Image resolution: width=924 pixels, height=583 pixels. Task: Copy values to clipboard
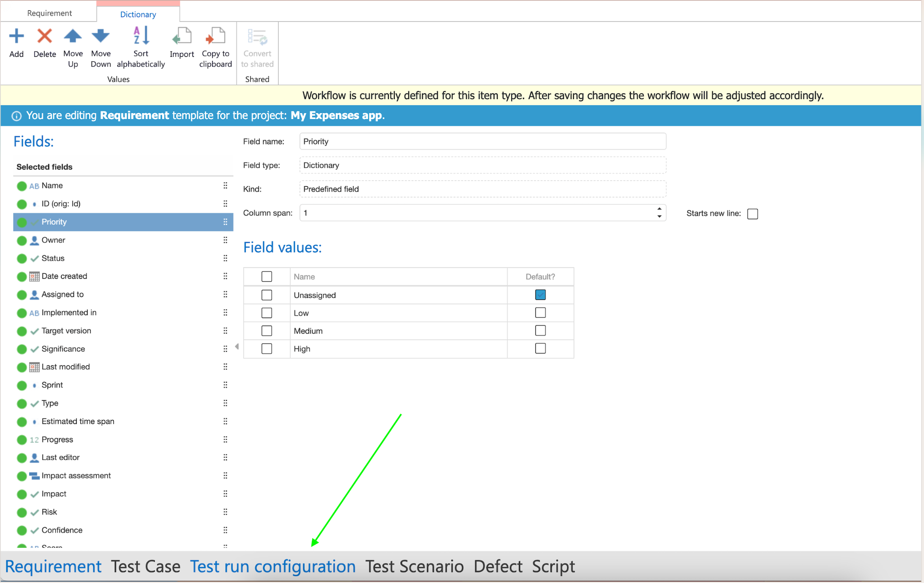216,37
